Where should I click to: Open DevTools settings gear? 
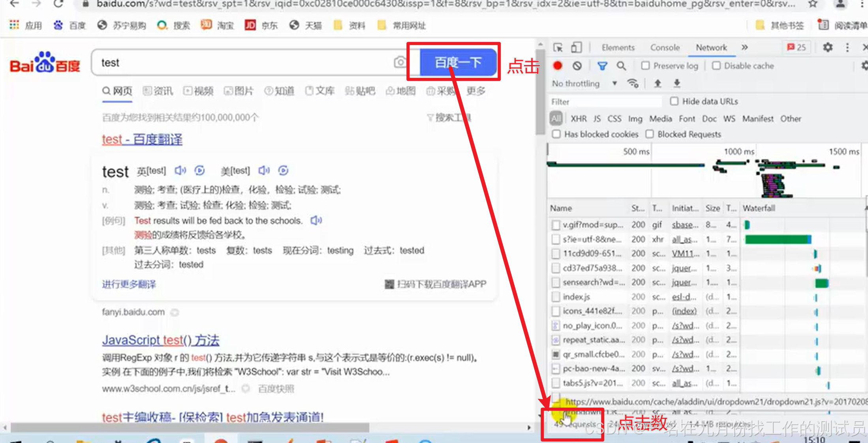(x=827, y=48)
